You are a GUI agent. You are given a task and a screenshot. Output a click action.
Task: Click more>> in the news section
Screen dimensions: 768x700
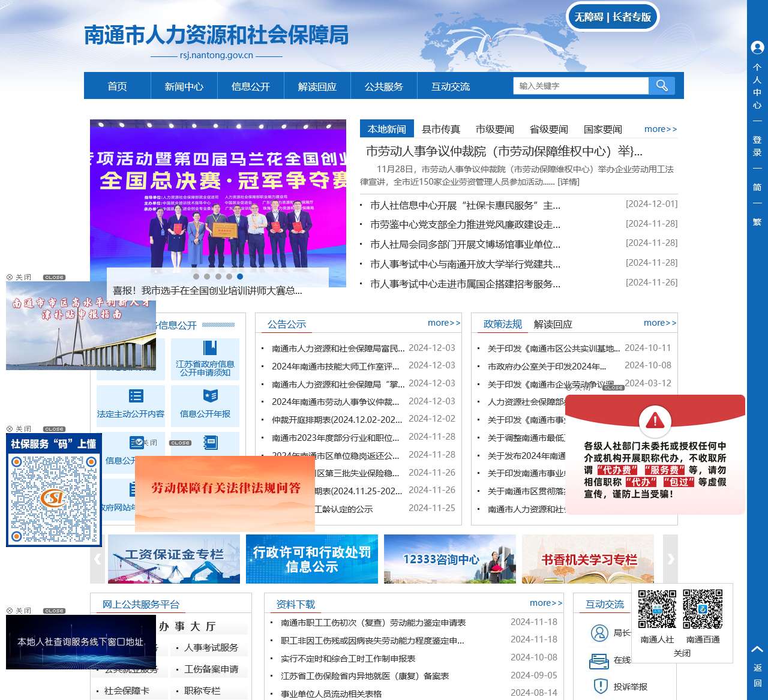click(x=661, y=129)
